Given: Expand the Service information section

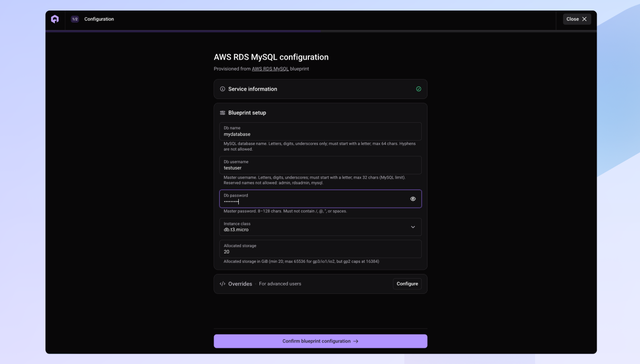Looking at the screenshot, I should tap(321, 89).
